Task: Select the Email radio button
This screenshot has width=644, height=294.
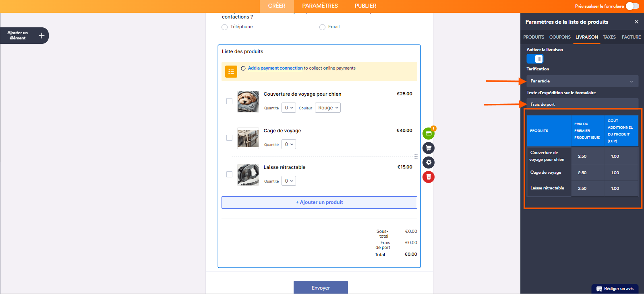Action: pyautogui.click(x=322, y=27)
